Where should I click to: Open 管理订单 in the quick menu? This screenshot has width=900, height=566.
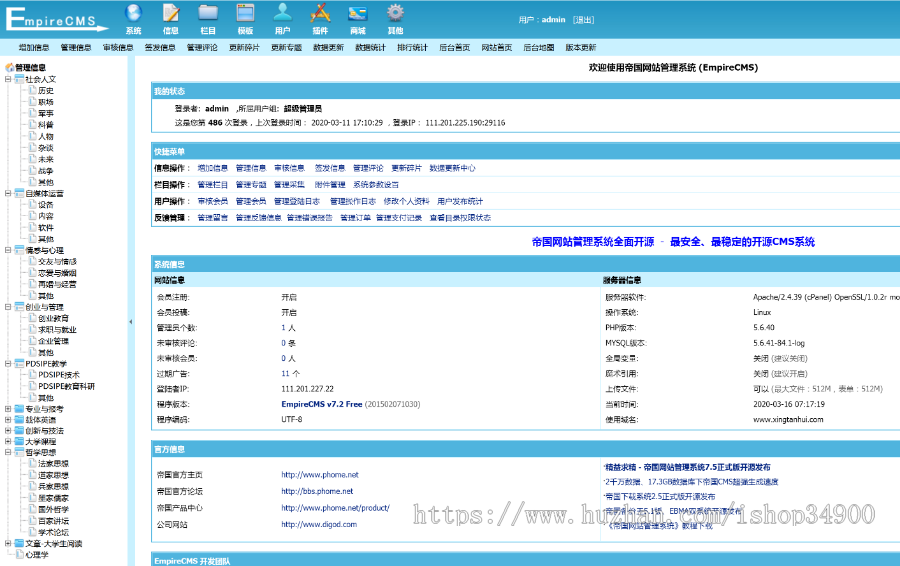click(355, 218)
